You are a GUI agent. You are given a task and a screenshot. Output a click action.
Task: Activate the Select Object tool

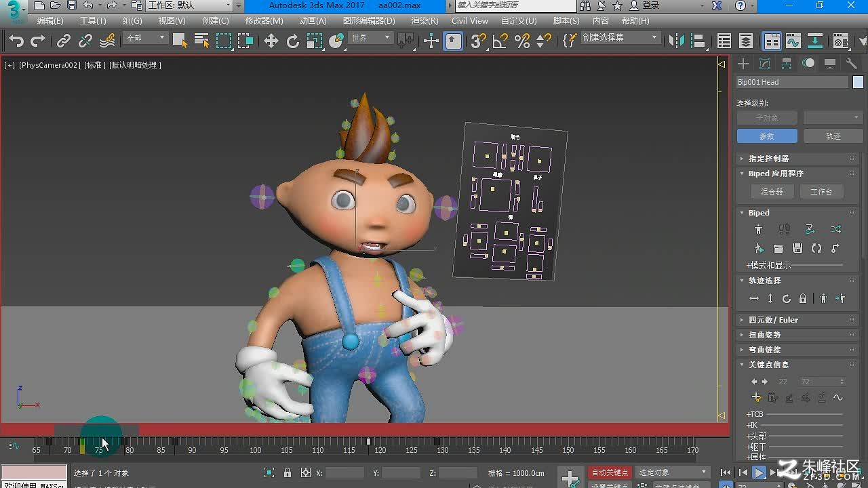click(180, 41)
